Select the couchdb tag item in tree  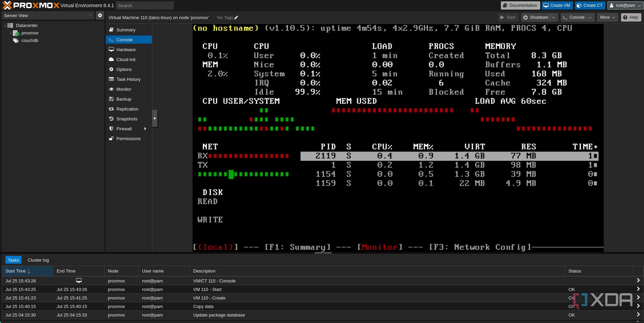(x=30, y=41)
